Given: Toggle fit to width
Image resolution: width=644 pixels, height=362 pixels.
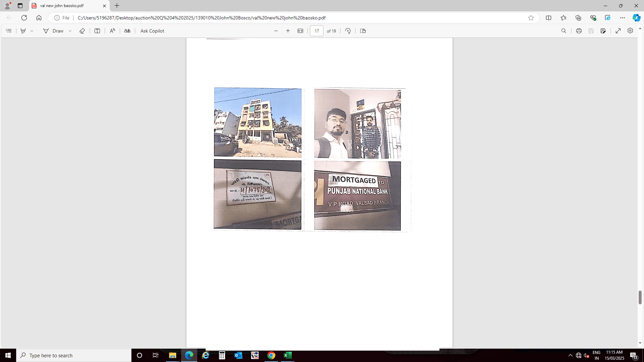Looking at the screenshot, I should pos(301,31).
